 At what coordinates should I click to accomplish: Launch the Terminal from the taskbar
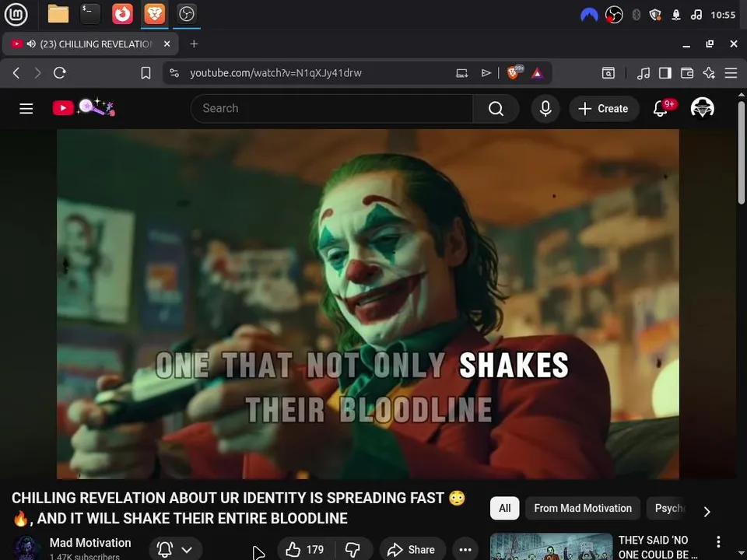pos(90,14)
